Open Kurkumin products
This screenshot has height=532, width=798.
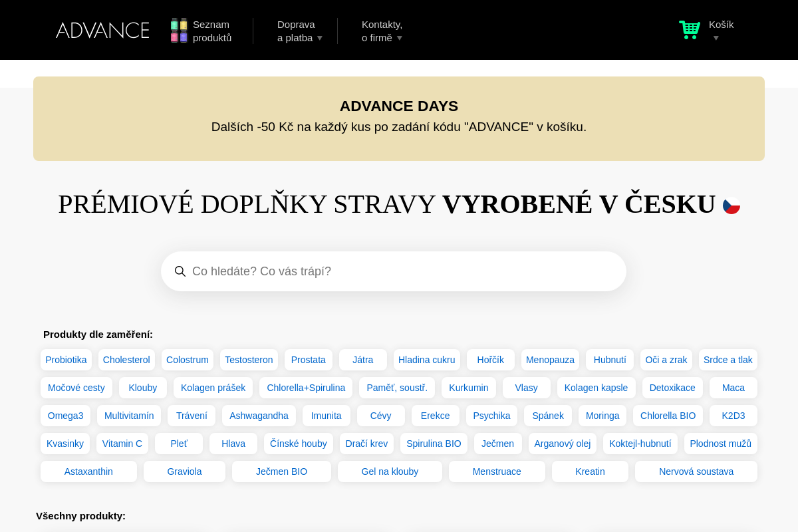pos(469,388)
